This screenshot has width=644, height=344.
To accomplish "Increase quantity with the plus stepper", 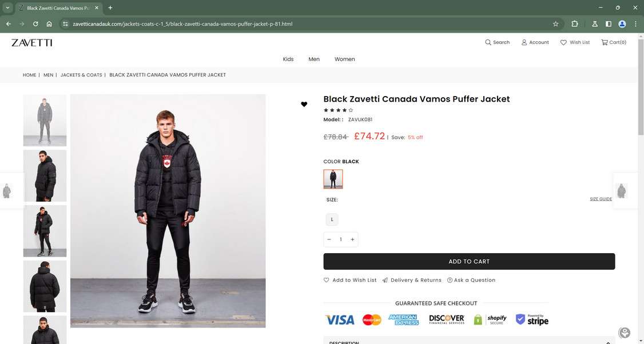I will coord(352,239).
